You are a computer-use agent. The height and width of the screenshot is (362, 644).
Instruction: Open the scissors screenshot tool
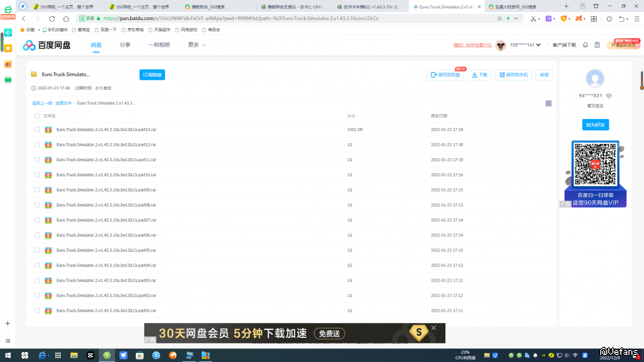click(x=533, y=19)
